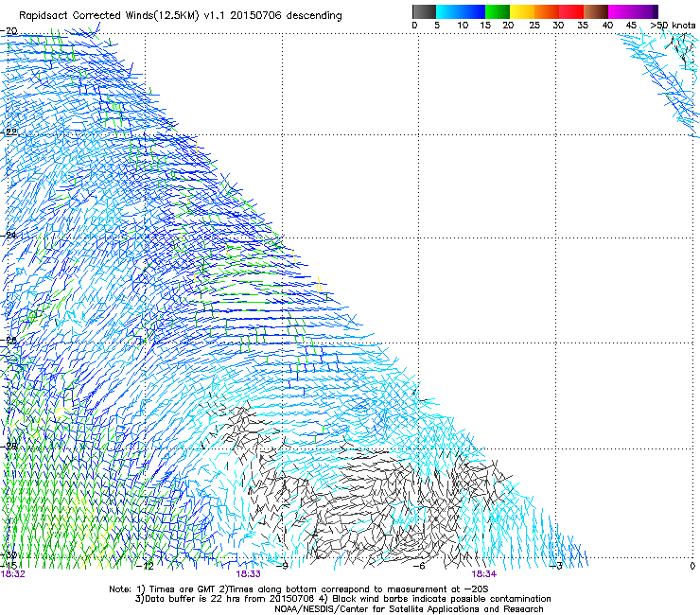This screenshot has height=615, width=700.
Task: Click the '25' legend scale label
Action: pyautogui.click(x=534, y=26)
